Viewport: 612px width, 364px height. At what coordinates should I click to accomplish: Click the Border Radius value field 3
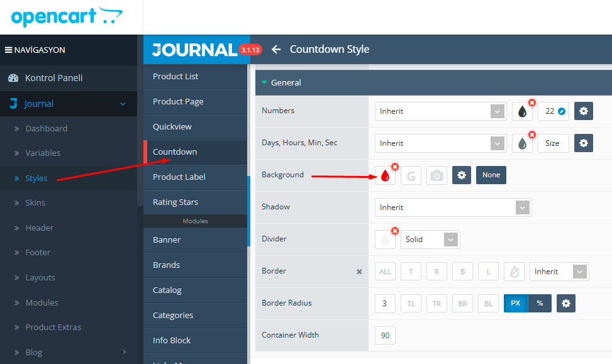[385, 304]
